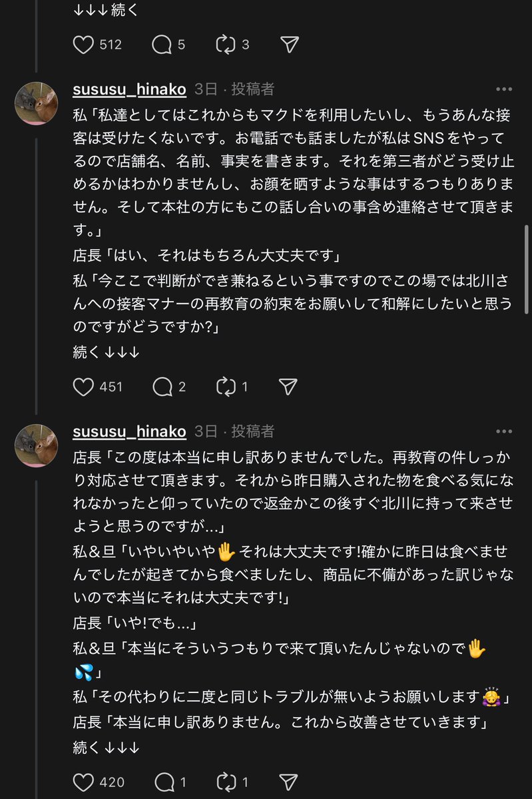
Task: Tap the rabbit avatar on the 451-like post
Action: tap(37, 103)
